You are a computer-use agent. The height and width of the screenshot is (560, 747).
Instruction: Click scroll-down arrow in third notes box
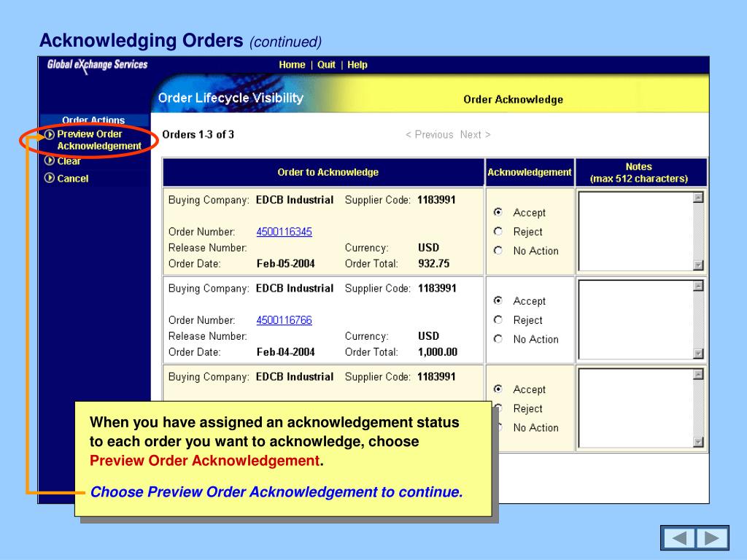coord(698,443)
